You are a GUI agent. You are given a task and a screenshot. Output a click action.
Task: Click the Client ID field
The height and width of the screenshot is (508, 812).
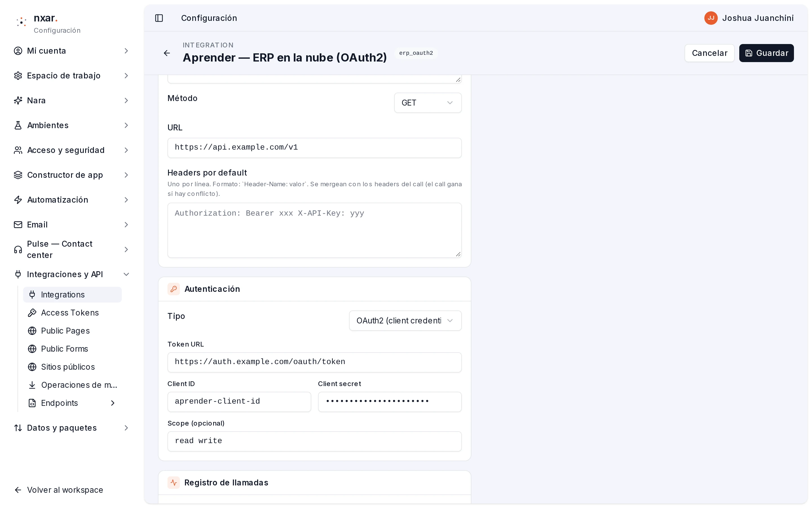point(239,402)
